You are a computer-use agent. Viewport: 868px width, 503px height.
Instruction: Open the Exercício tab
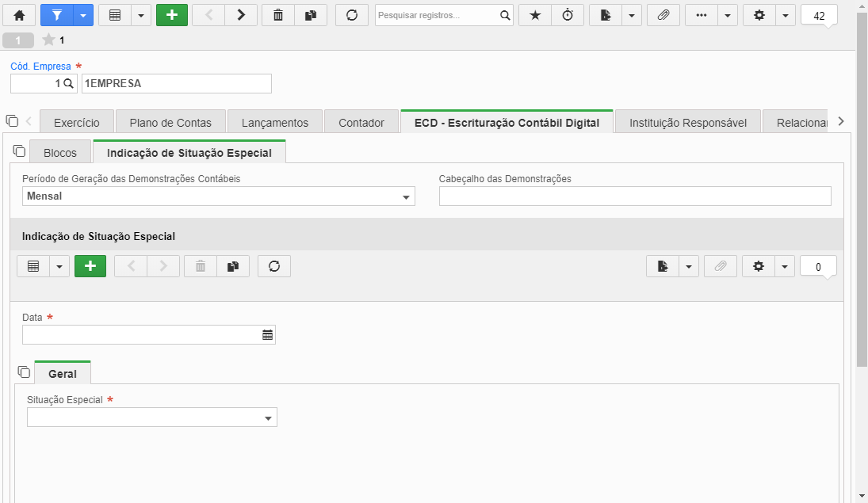pyautogui.click(x=77, y=122)
